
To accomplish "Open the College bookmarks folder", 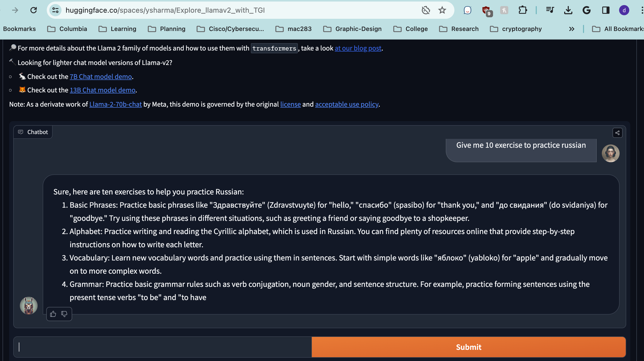I will [410, 29].
